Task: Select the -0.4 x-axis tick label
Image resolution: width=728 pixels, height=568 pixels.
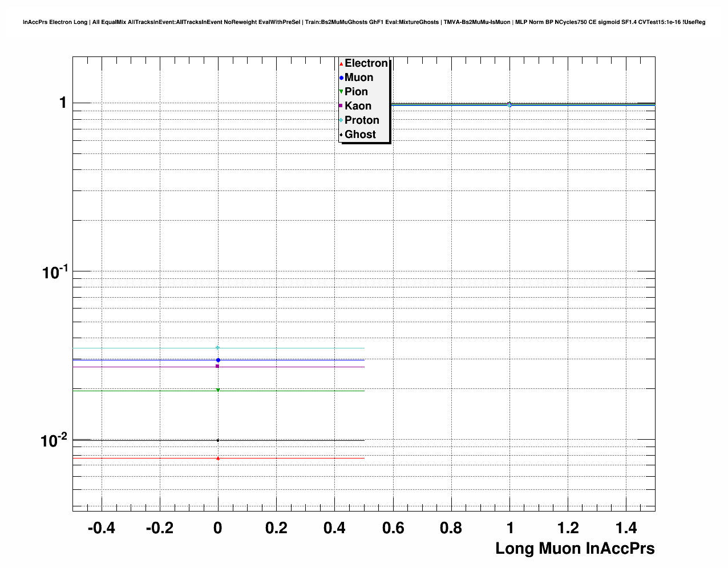Action: tap(101, 528)
